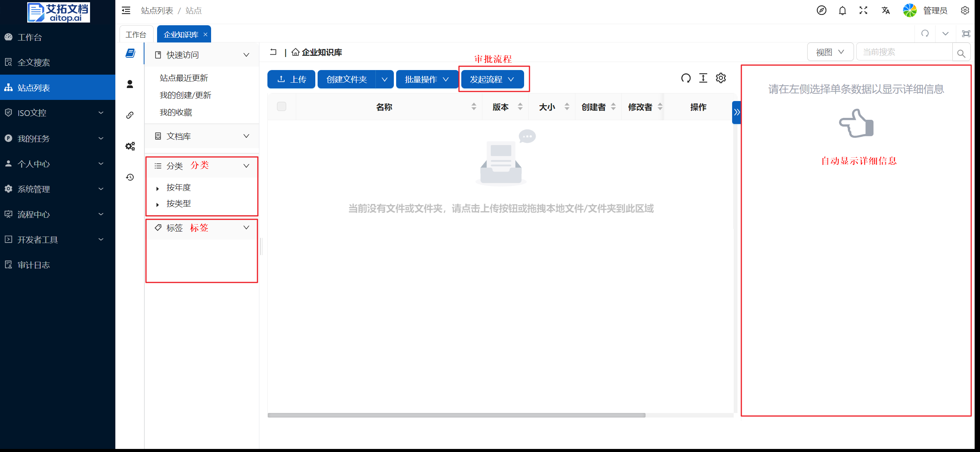
Task: Open the 发起流程 dropdown
Action: coord(492,80)
